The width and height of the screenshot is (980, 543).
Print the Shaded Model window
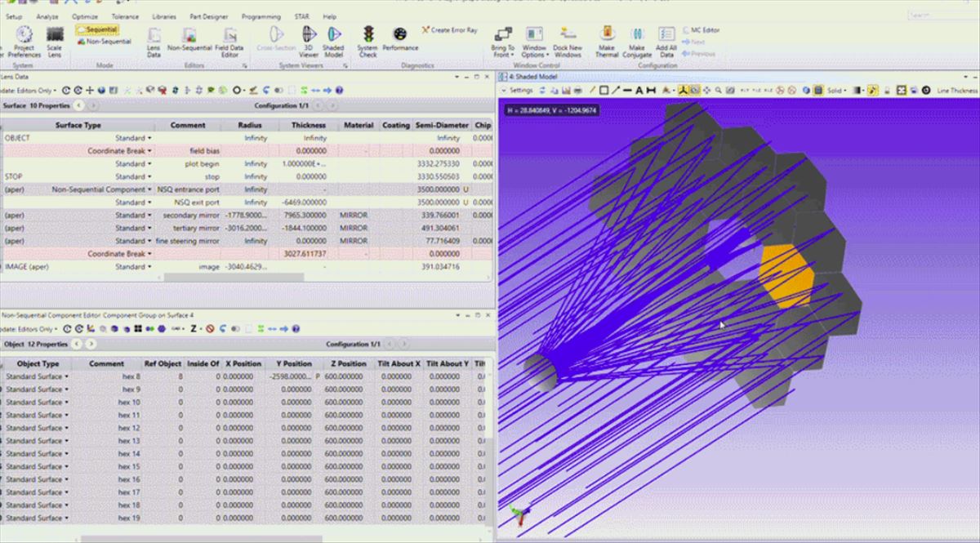click(x=578, y=91)
